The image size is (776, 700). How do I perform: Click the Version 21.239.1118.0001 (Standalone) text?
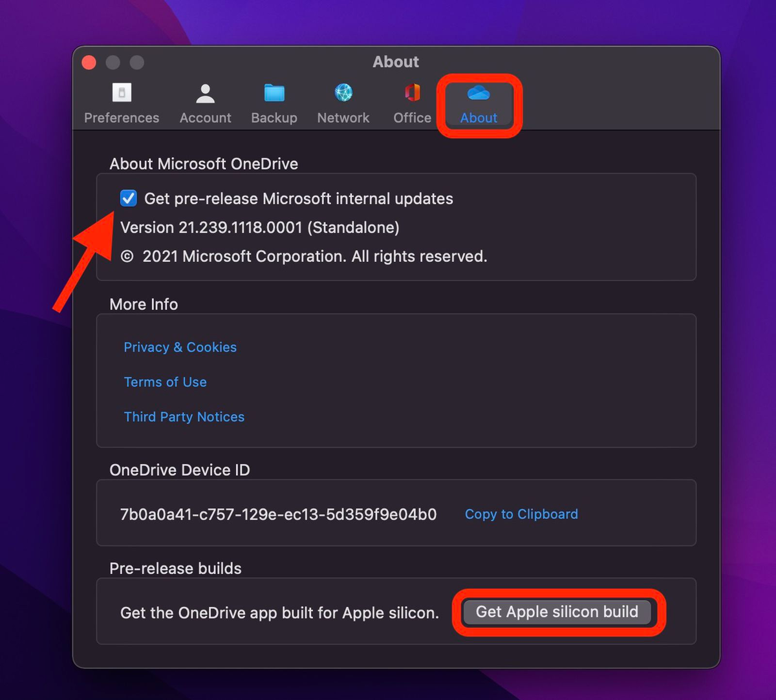tap(260, 228)
